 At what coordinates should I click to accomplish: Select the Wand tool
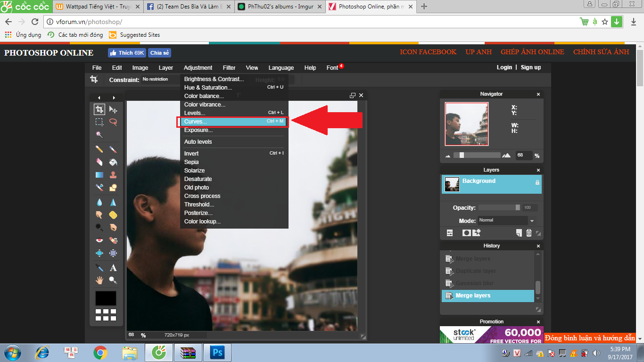point(99,134)
